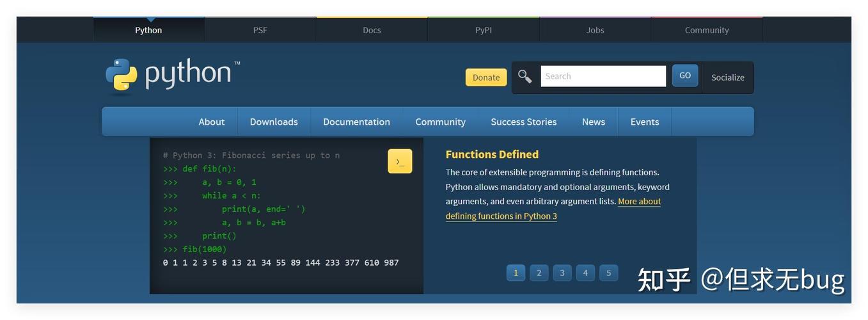The width and height of the screenshot is (868, 320).
Task: Select the Community top tab
Action: pyautogui.click(x=707, y=30)
